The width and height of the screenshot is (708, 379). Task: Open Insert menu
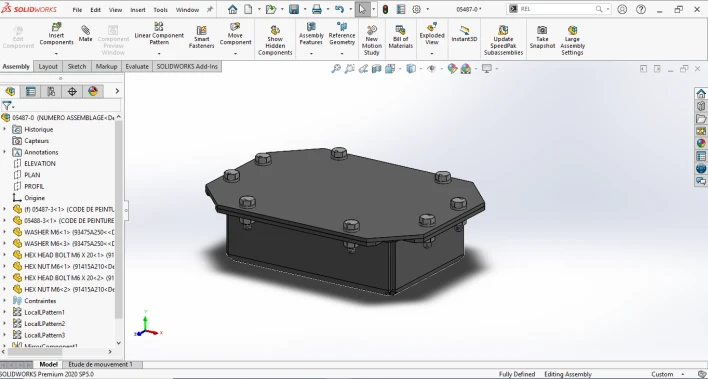(x=138, y=9)
